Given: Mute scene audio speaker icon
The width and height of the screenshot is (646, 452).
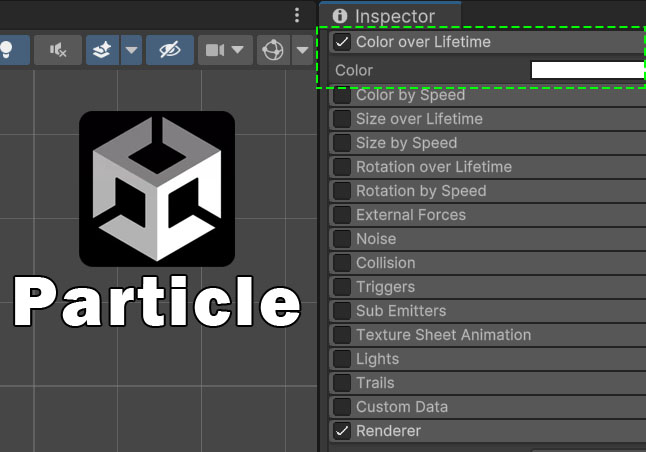Looking at the screenshot, I should 58,50.
